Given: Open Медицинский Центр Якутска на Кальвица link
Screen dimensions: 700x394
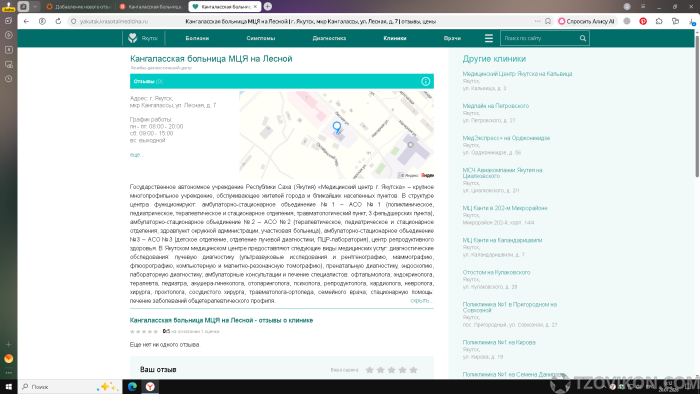Looking at the screenshot, I should click(517, 74).
